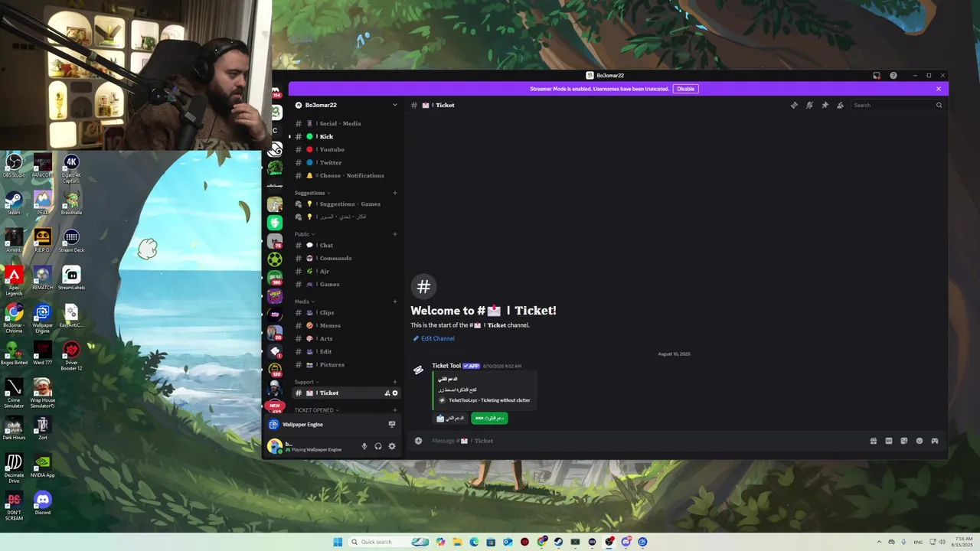The image size is (980, 551).
Task: Collapse the Support category
Action: 306,382
